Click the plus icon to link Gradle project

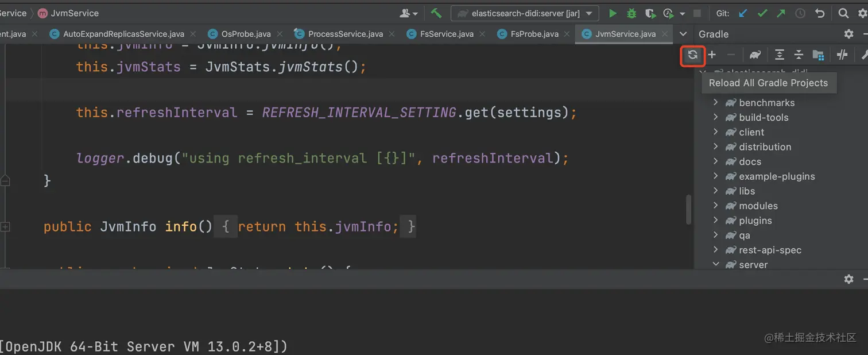712,55
